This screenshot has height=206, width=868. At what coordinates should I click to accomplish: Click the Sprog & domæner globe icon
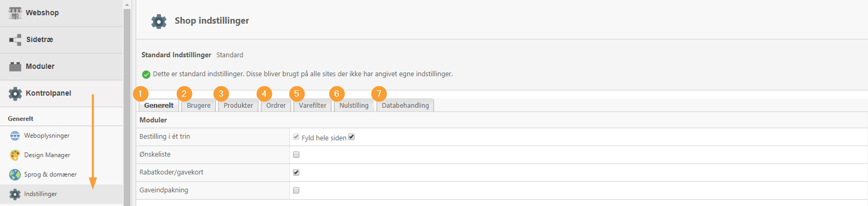point(15,174)
